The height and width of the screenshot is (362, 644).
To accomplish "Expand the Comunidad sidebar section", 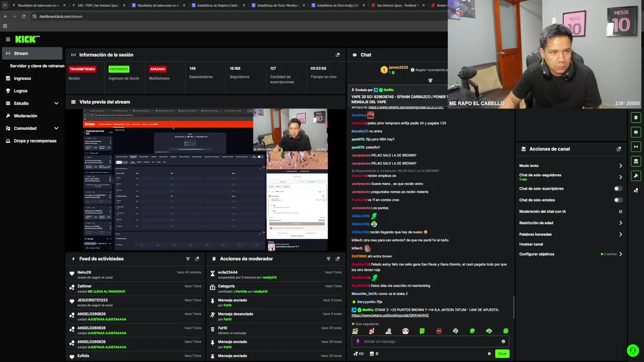I will point(56,128).
